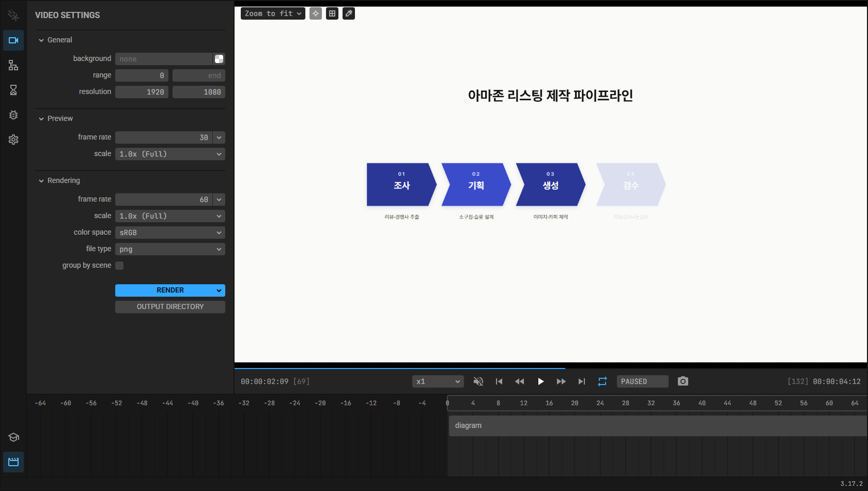Click the range end field
The height and width of the screenshot is (491, 868).
199,75
